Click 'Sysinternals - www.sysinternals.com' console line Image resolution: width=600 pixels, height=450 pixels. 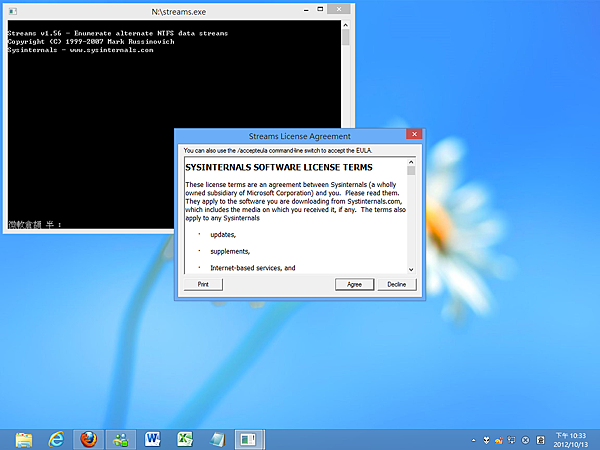point(80,50)
